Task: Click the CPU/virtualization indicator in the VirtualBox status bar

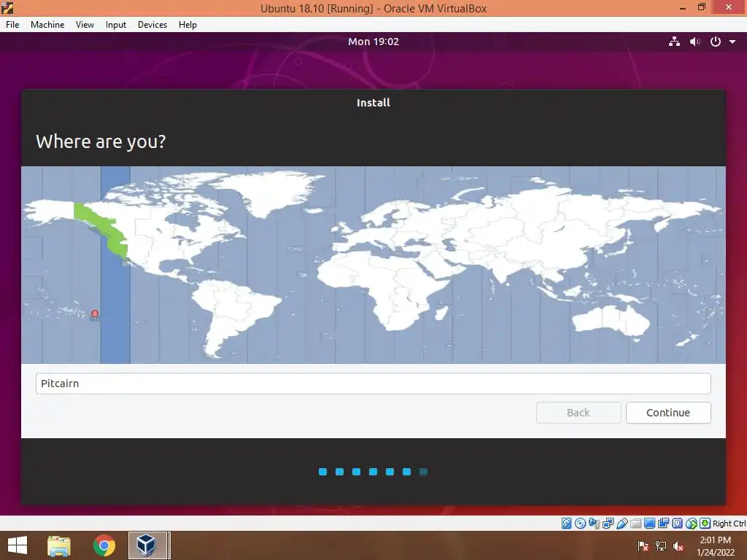Action: pyautogui.click(x=678, y=524)
